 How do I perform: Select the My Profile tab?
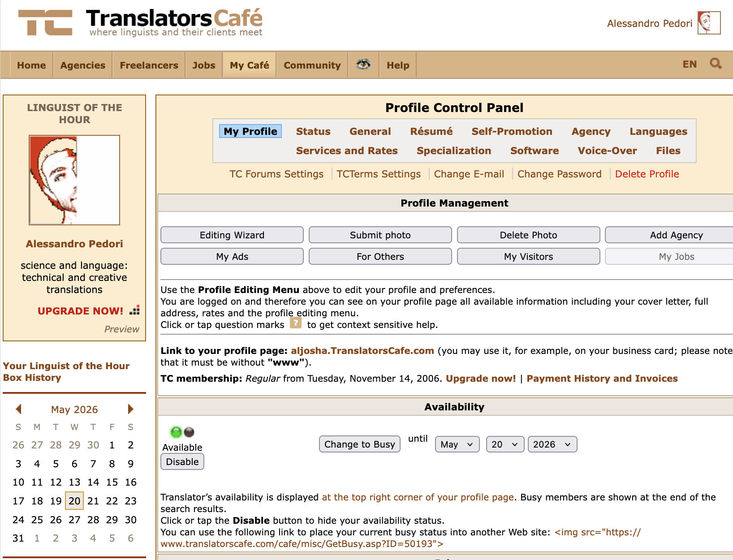tap(250, 131)
